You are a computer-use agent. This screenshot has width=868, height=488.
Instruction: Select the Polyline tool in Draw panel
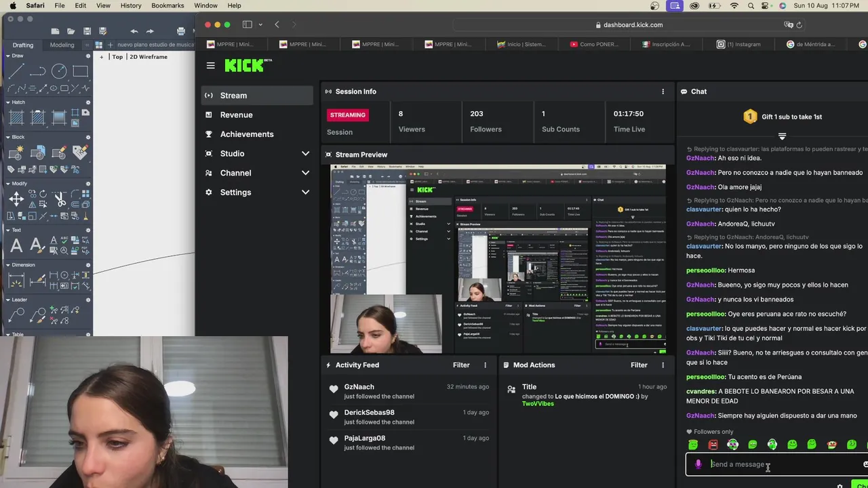pyautogui.click(x=37, y=71)
